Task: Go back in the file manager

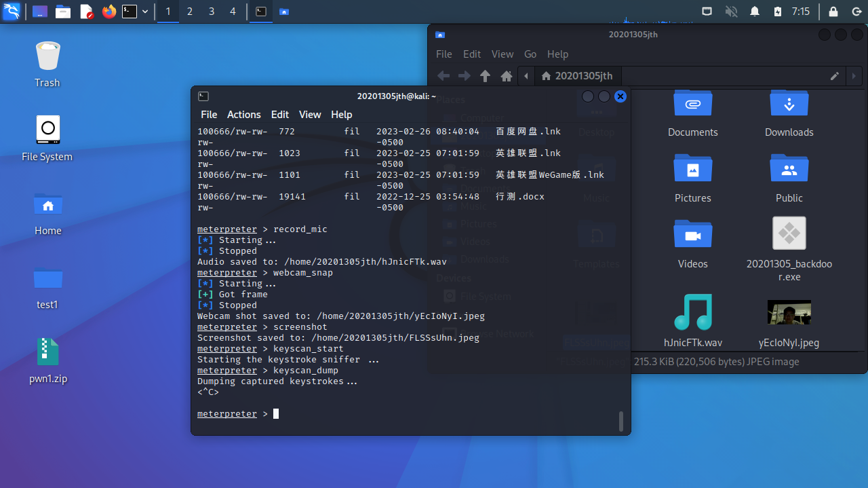Action: coord(443,76)
